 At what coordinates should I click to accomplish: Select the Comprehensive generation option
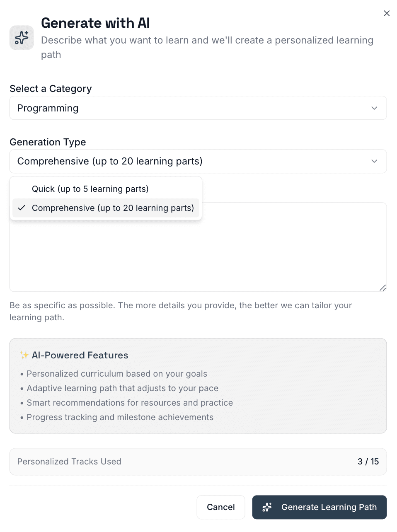coord(113,208)
